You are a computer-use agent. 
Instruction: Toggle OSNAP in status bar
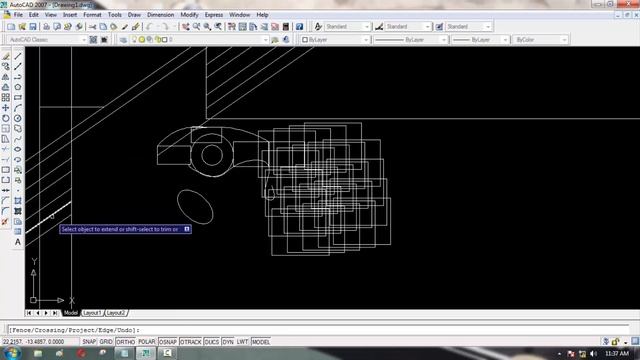click(168, 342)
